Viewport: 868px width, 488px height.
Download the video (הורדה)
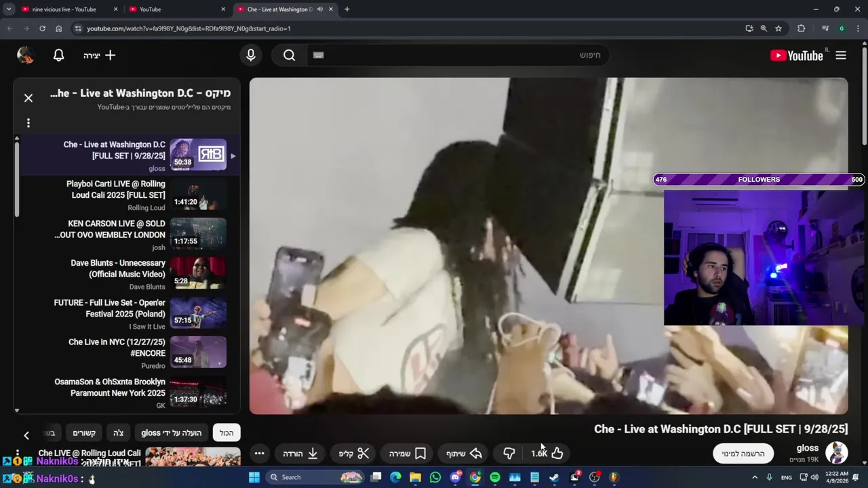300,453
